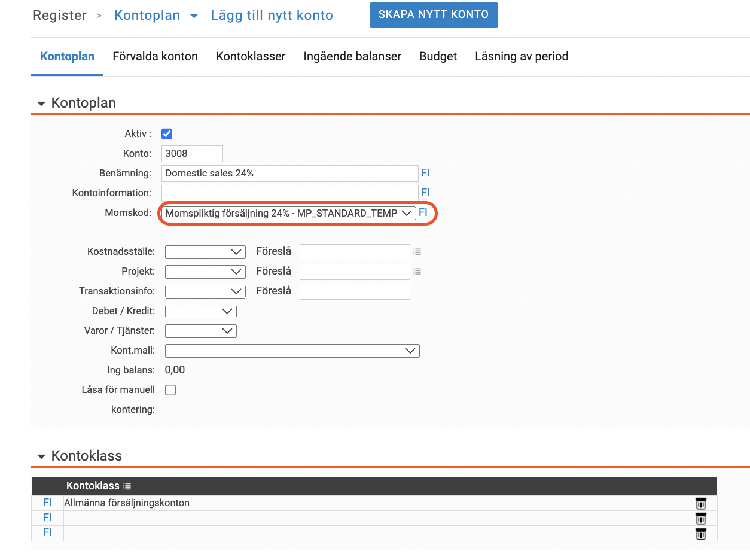Collapse the Kontoplan section
The image size is (750, 560).
pos(41,104)
